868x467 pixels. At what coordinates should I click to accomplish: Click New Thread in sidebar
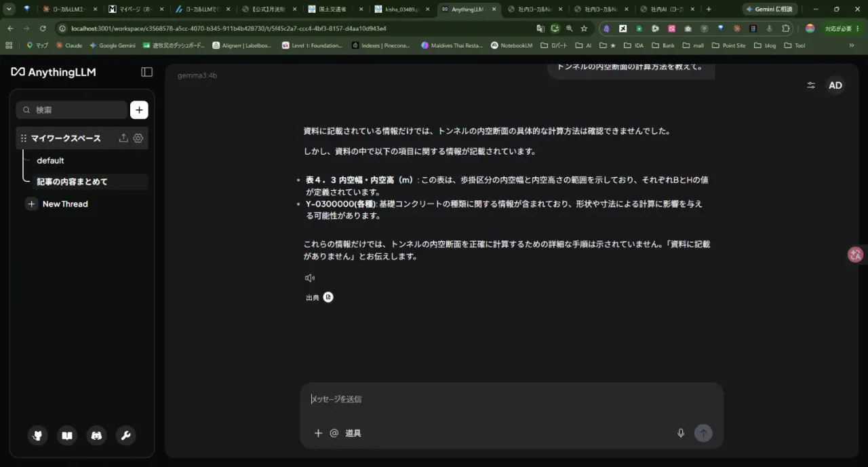coord(57,204)
